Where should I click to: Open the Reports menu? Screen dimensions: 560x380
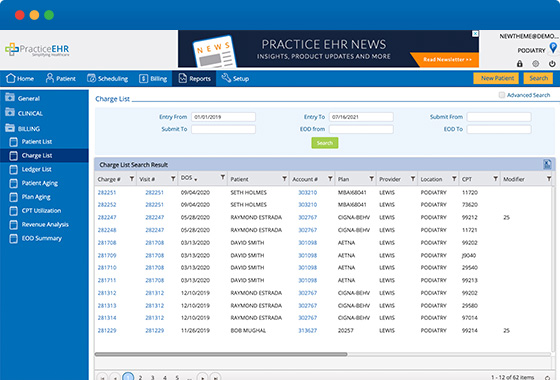(194, 78)
